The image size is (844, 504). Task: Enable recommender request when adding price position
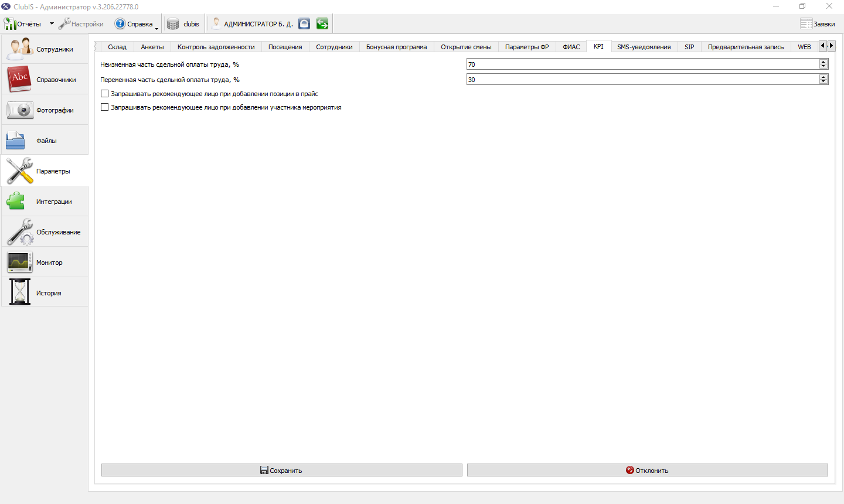105,94
